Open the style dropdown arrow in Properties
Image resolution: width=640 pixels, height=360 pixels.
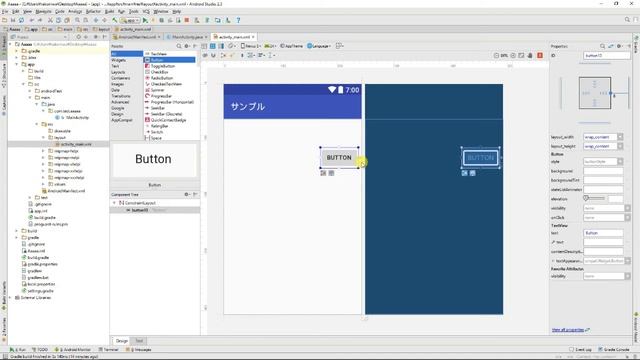(620, 161)
